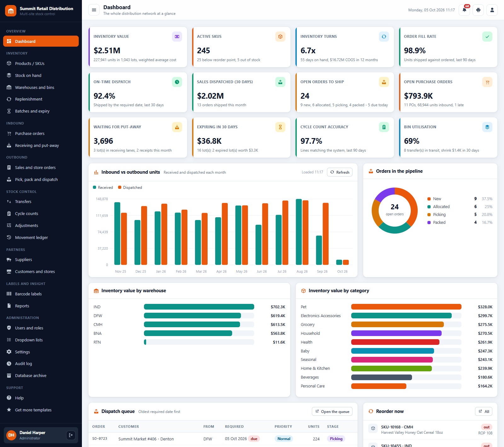Go to Audit log
Viewport: 504px width, 447px height.
click(41, 363)
